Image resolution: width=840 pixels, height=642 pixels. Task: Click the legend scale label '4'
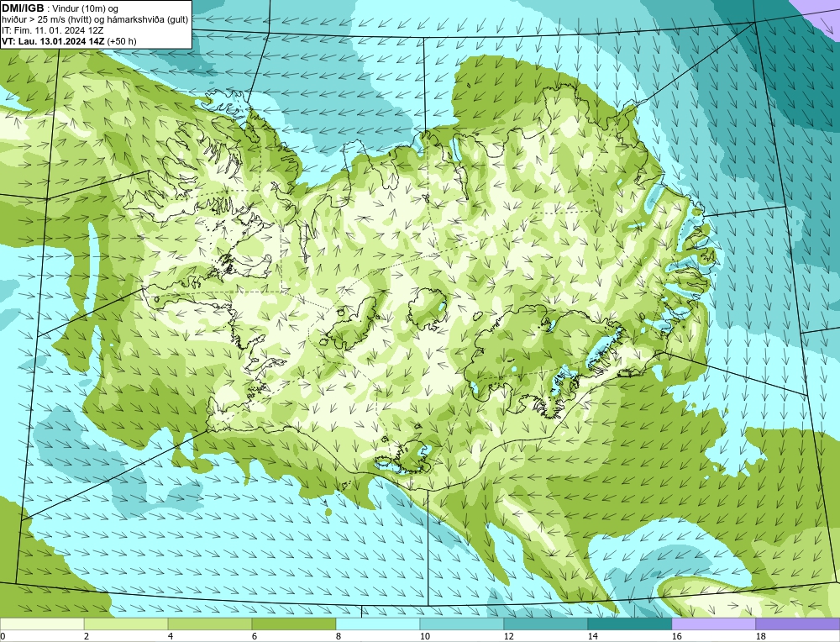click(171, 636)
